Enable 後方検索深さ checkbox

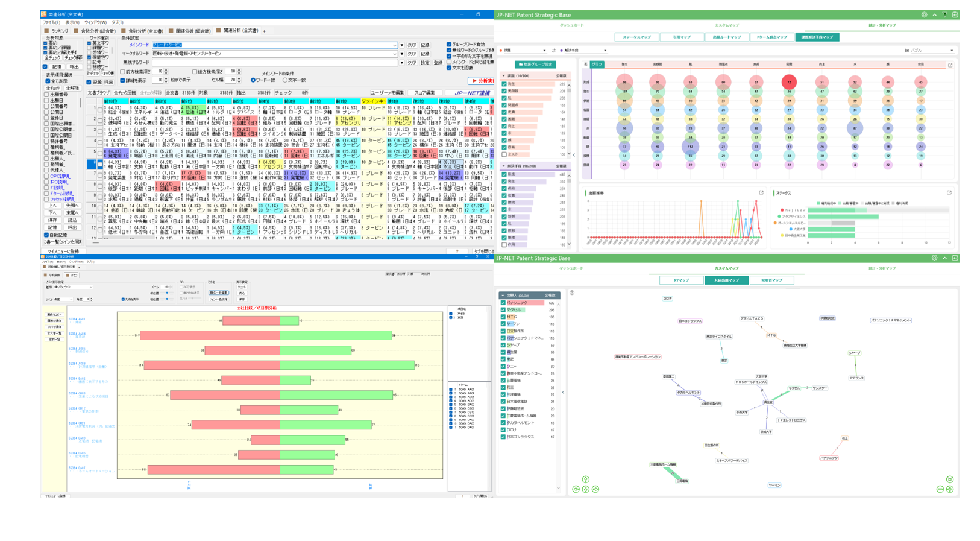195,72
